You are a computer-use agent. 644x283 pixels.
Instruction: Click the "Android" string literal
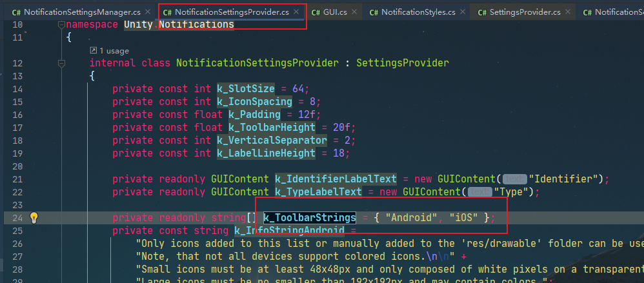tap(412, 217)
